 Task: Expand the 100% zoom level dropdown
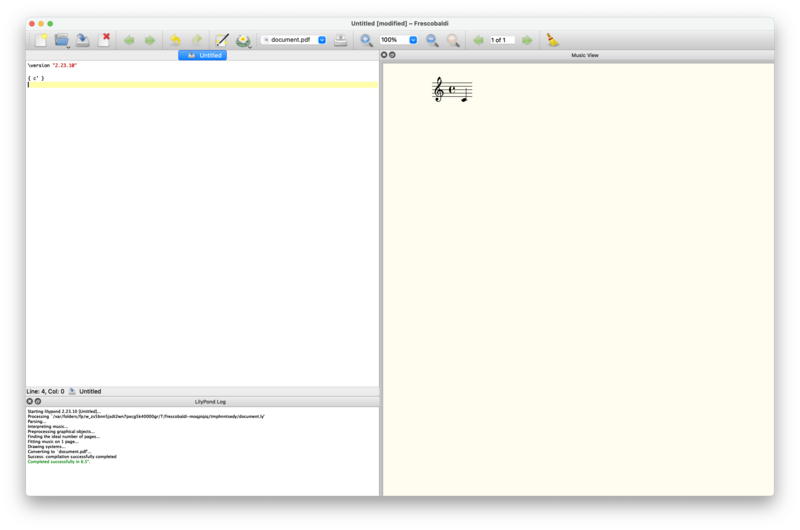tap(413, 40)
